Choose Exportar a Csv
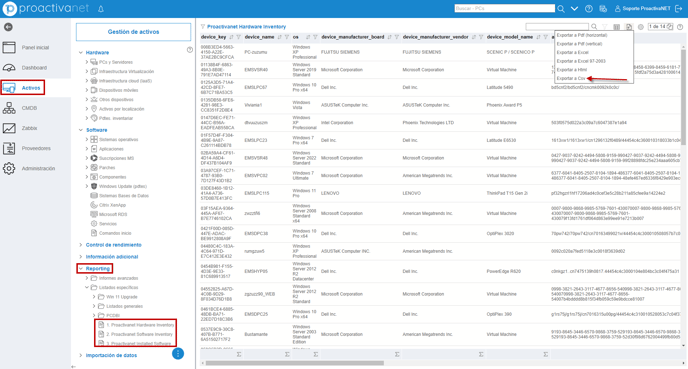This screenshot has width=688, height=369. coord(571,79)
